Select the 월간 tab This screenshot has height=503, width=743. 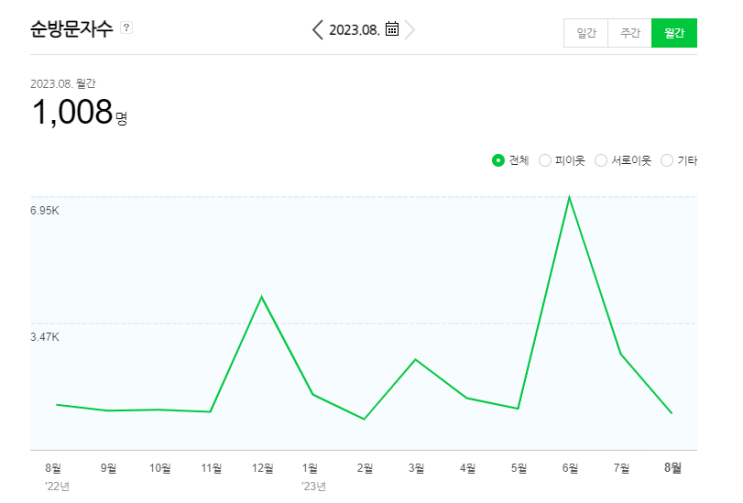point(674,33)
